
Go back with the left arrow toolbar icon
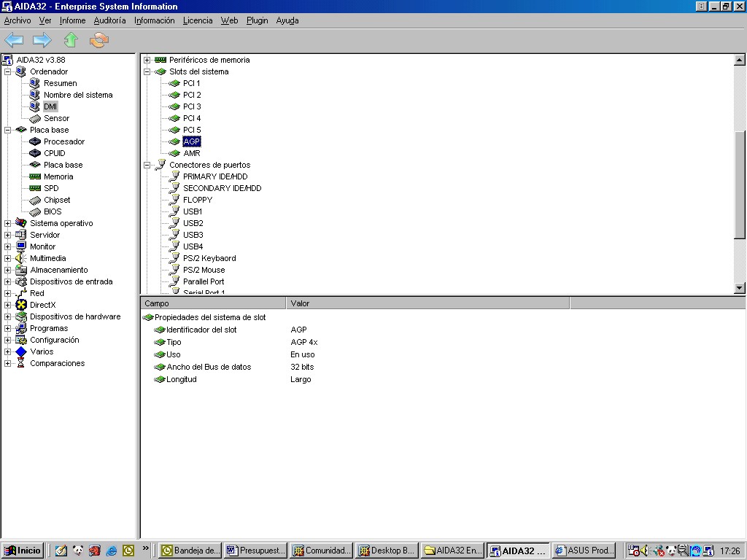pos(14,40)
